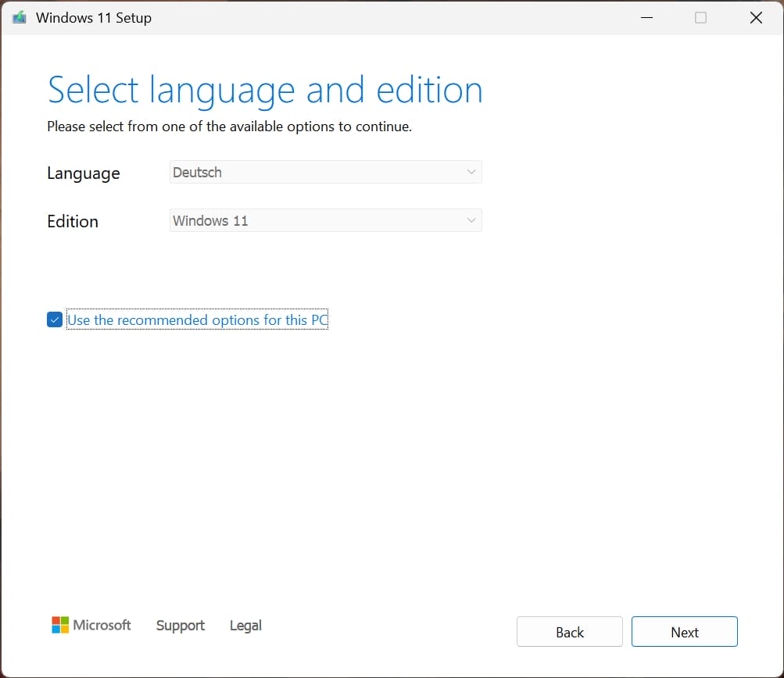
Task: Click the 'Use the recommended options' link text
Action: (197, 319)
